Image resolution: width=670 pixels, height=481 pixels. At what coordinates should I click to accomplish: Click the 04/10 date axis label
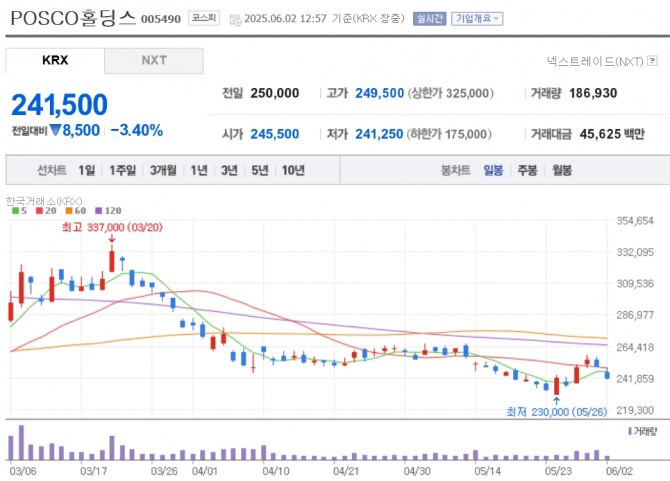click(x=276, y=471)
